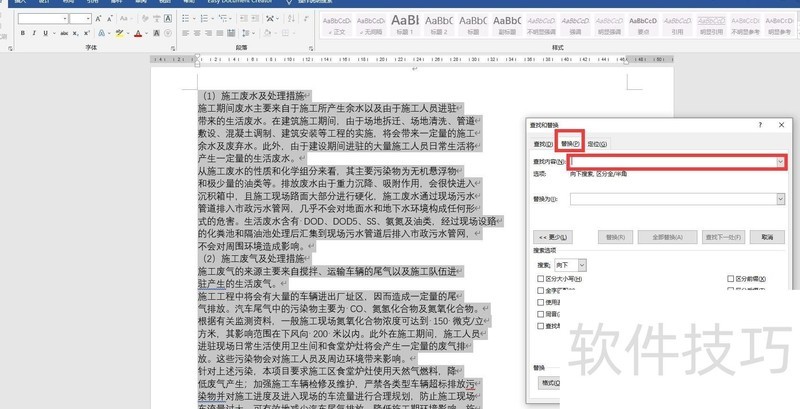This screenshot has width=800, height=409.
Task: Click the increase indent icon
Action: click(x=255, y=19)
